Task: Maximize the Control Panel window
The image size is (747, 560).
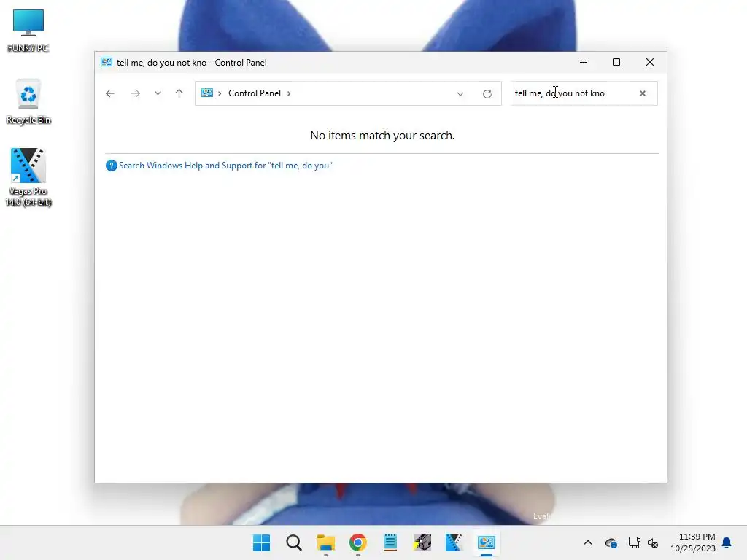Action: click(616, 63)
